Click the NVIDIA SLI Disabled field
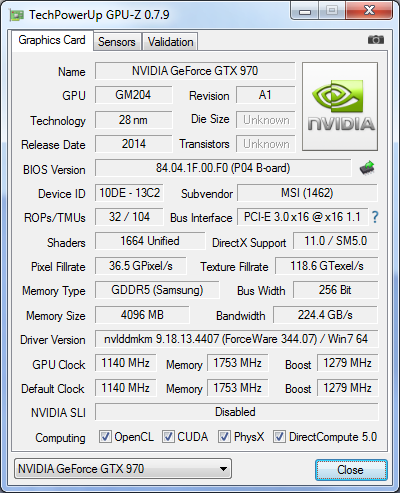This screenshot has width=400, height=493. click(x=237, y=412)
